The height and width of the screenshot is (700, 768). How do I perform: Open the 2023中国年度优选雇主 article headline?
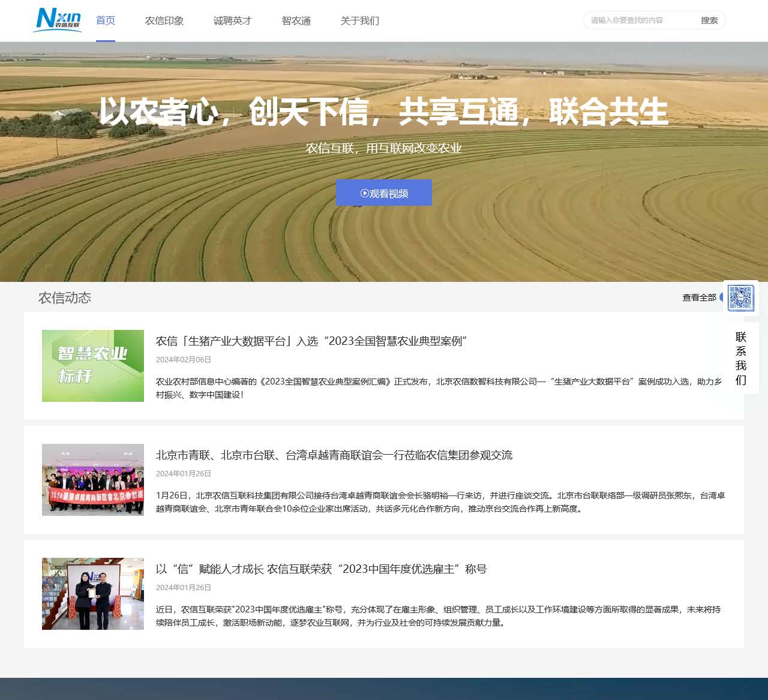point(321,569)
